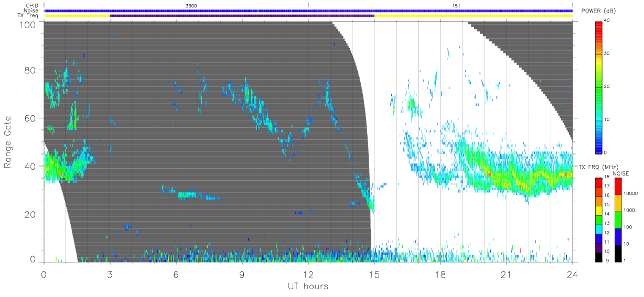Select the "100" tick on Range Gate axis

click(x=28, y=25)
